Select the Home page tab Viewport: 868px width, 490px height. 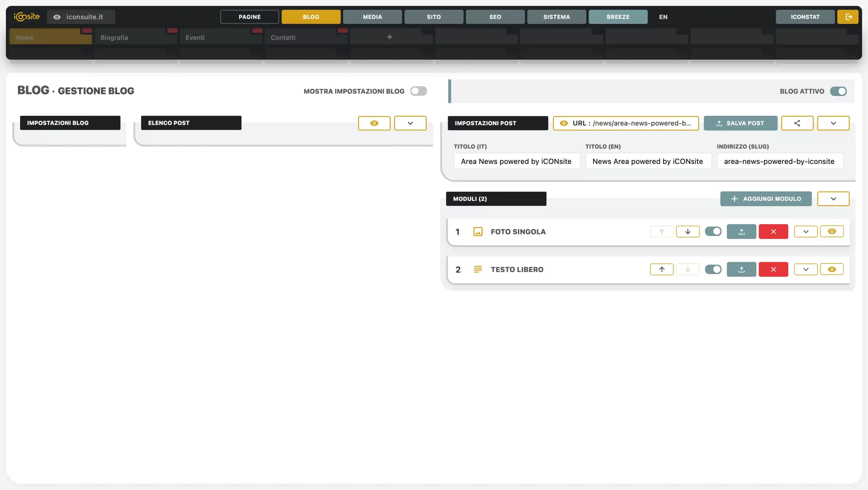tap(50, 36)
